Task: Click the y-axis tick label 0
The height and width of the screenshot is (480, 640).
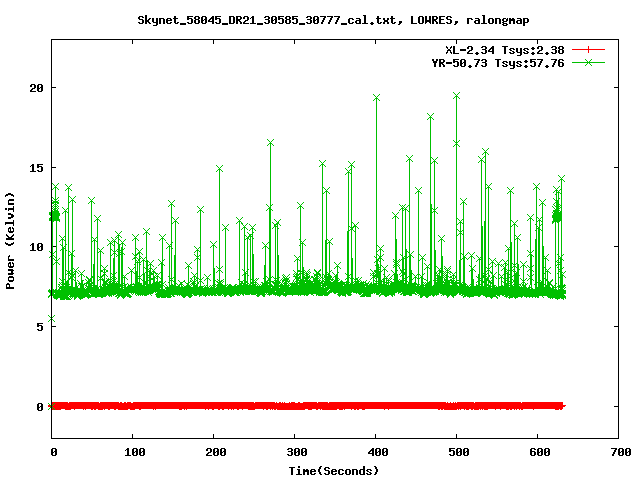Action: [40, 407]
